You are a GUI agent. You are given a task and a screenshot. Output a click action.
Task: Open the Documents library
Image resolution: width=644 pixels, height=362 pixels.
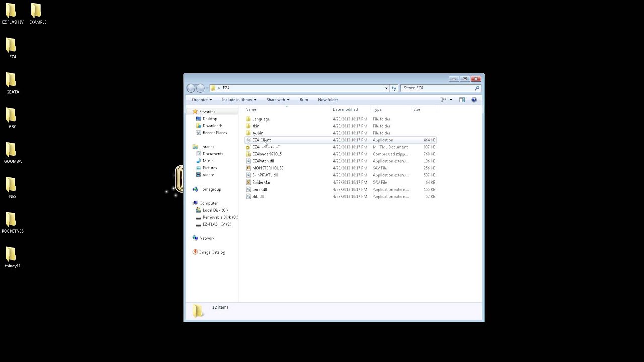click(213, 154)
